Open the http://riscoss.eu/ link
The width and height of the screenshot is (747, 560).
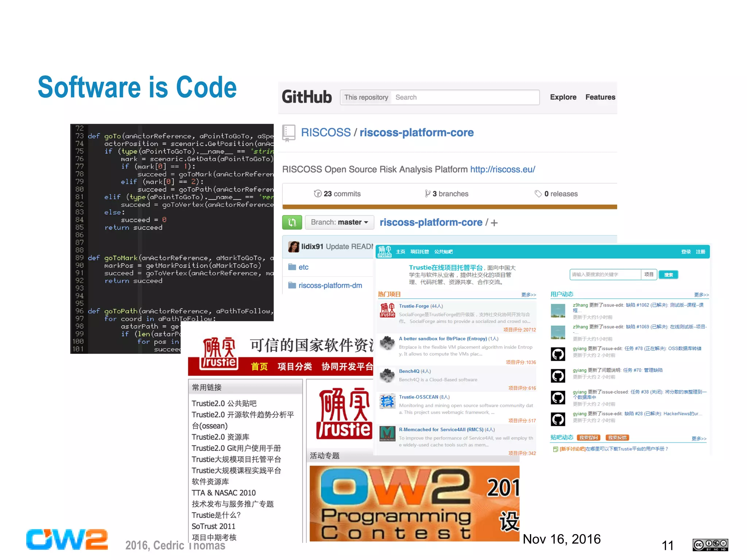coord(503,169)
